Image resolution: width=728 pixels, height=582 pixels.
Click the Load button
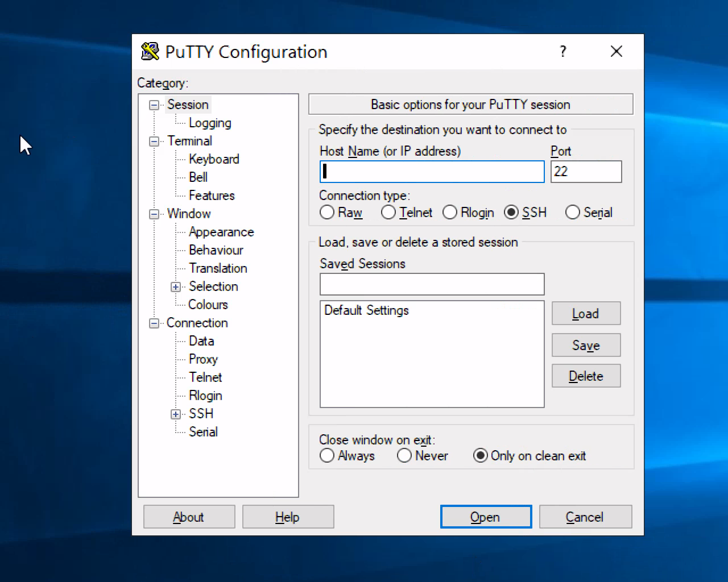(586, 314)
